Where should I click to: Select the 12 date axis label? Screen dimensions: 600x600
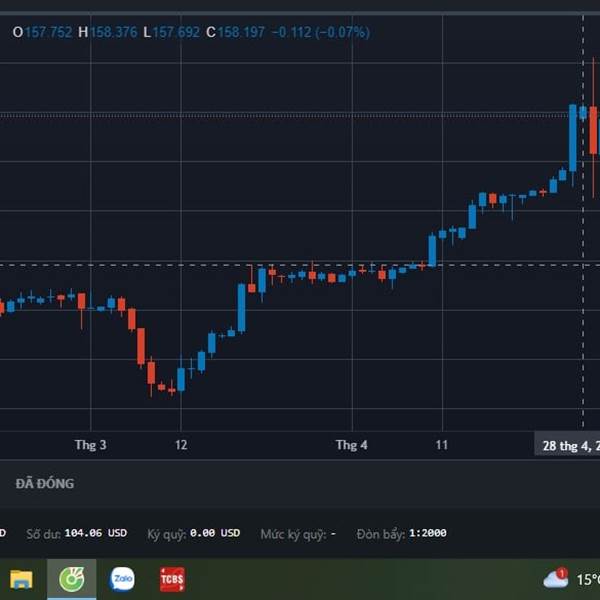(x=181, y=445)
